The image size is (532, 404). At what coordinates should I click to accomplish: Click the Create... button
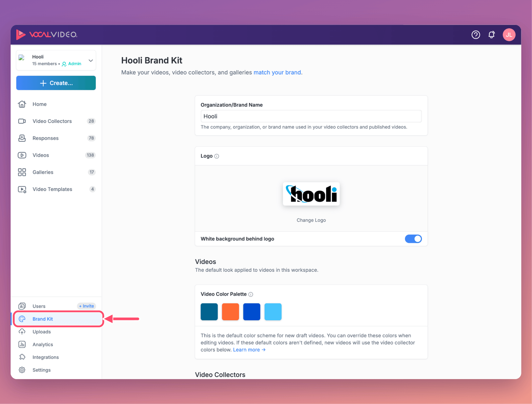[x=56, y=83]
